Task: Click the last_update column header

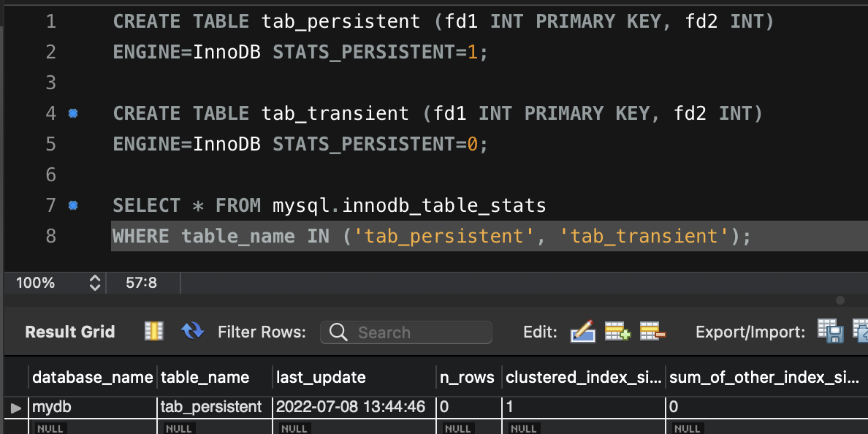Action: coord(318,377)
